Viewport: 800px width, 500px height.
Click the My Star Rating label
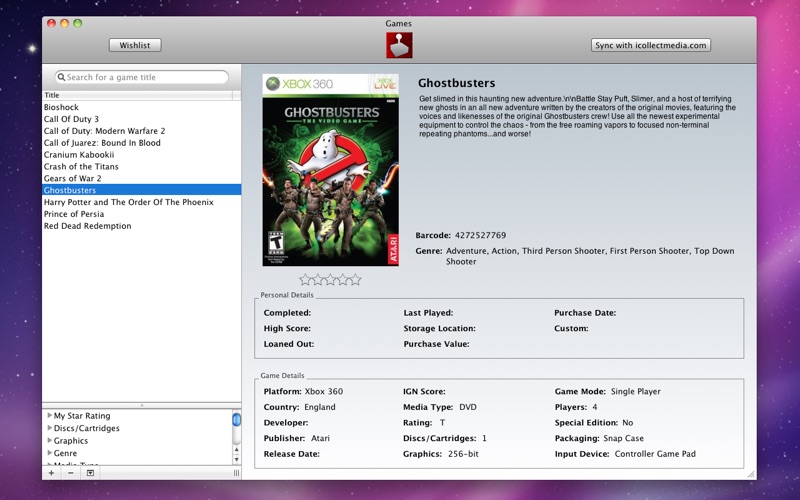pyautogui.click(x=82, y=415)
